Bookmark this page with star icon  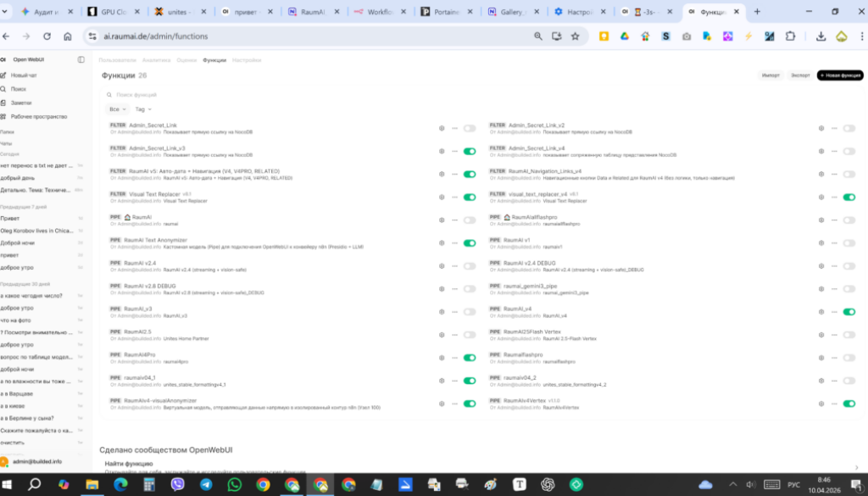[576, 36]
